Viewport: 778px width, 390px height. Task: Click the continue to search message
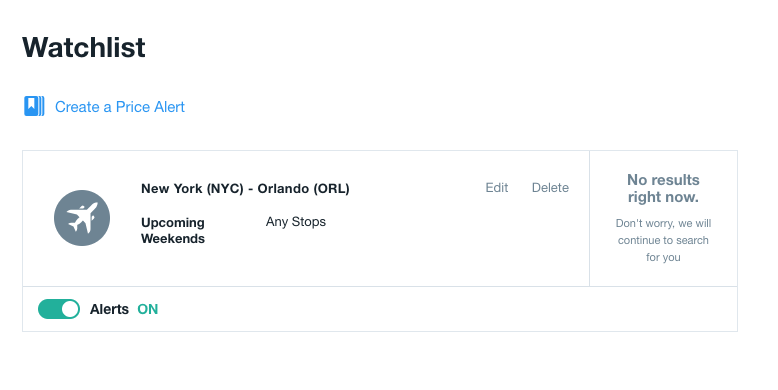(663, 240)
